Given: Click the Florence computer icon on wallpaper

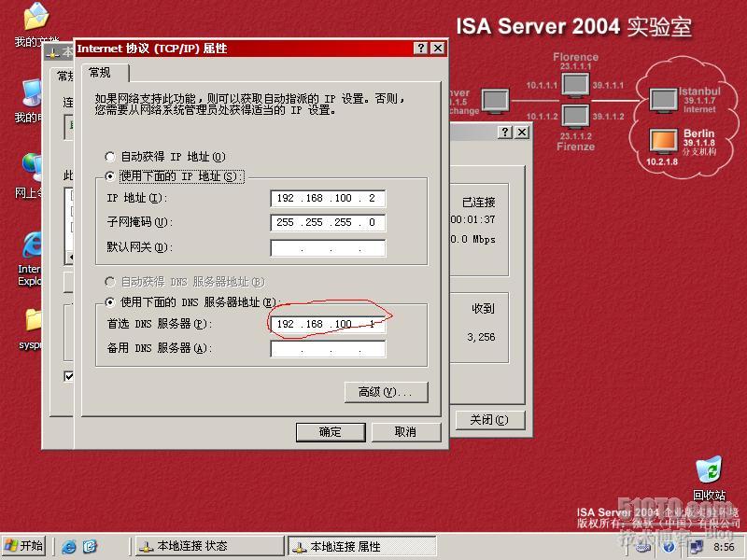Looking at the screenshot, I should point(575,86).
